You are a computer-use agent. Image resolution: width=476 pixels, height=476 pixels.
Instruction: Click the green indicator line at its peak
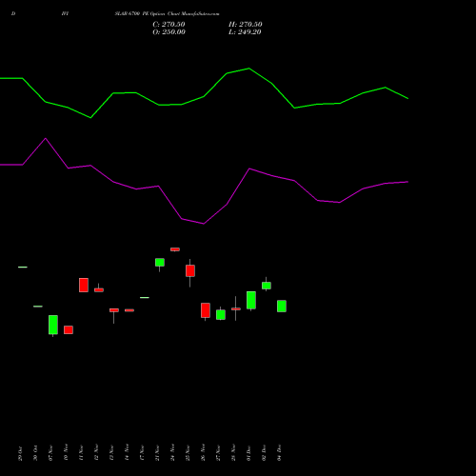coord(248,69)
